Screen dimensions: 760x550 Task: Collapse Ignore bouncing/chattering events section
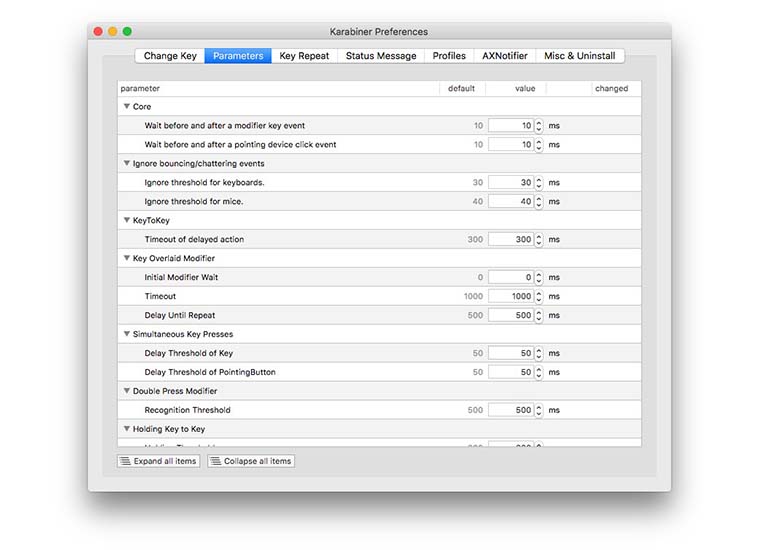[x=126, y=164]
